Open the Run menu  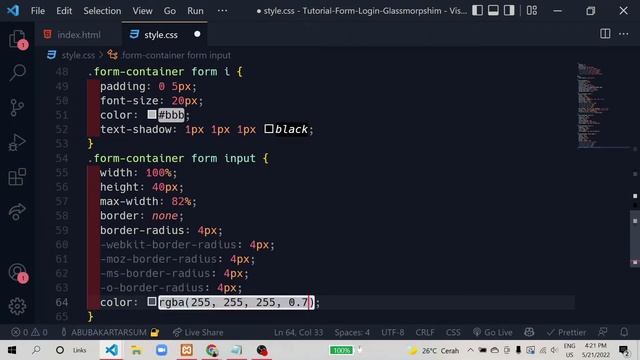[x=195, y=11]
